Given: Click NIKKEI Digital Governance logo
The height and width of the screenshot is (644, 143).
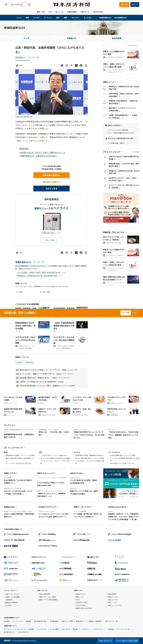Looking at the screenshot, I should click(16, 534).
